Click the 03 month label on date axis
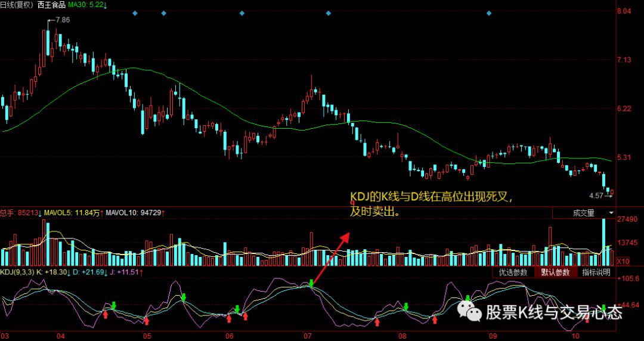644x341 pixels. pyautogui.click(x=4, y=336)
